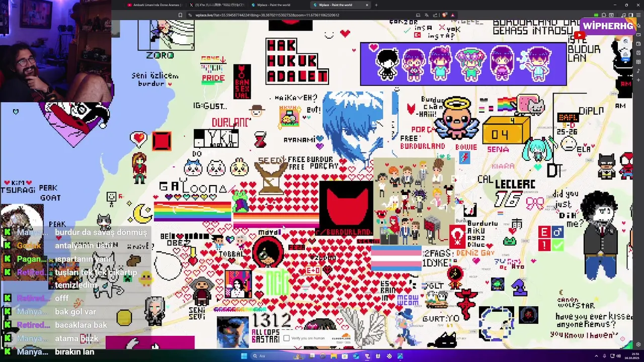Toggle the sidebar panel button in toolbar
644x362 pixels.
coord(631,15)
